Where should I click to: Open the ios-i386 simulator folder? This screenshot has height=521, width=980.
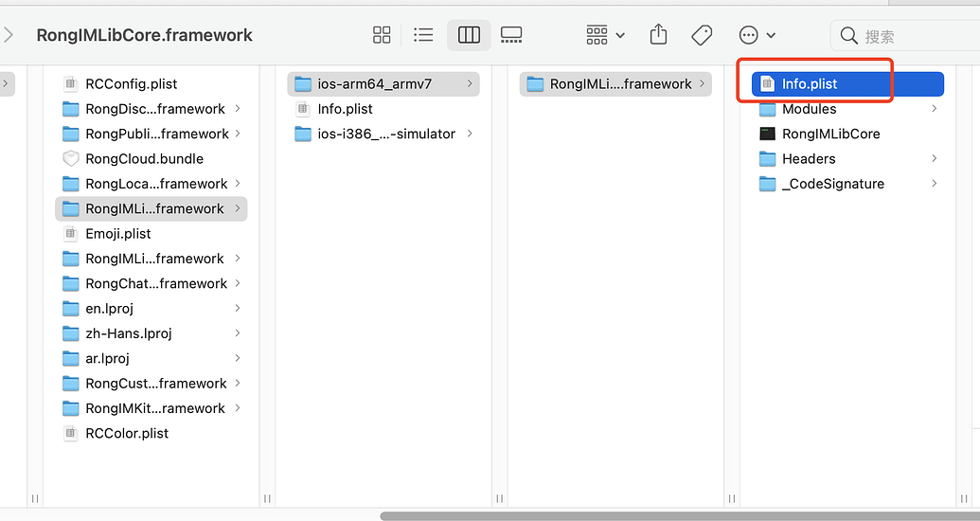click(x=383, y=134)
